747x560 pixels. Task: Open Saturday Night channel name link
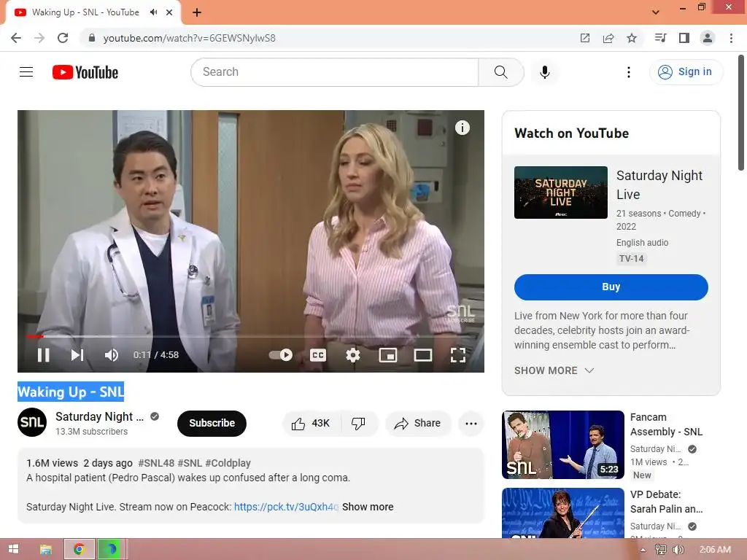click(99, 416)
